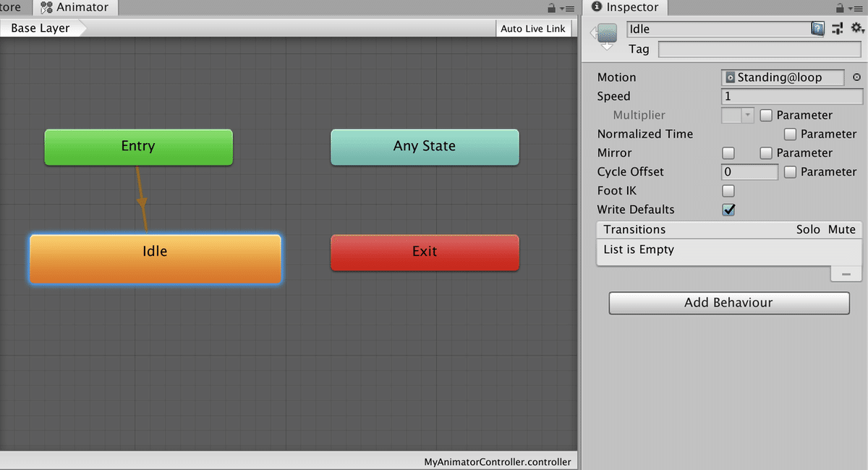This screenshot has width=868, height=470.
Task: Toggle the Normalized Time Parameter checkbox
Action: click(791, 134)
